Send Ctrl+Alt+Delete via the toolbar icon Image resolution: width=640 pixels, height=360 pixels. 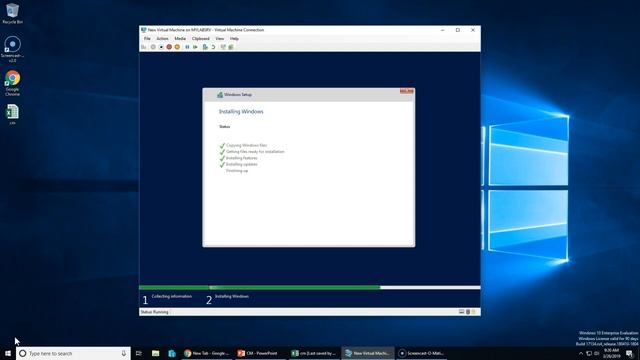coord(144,47)
